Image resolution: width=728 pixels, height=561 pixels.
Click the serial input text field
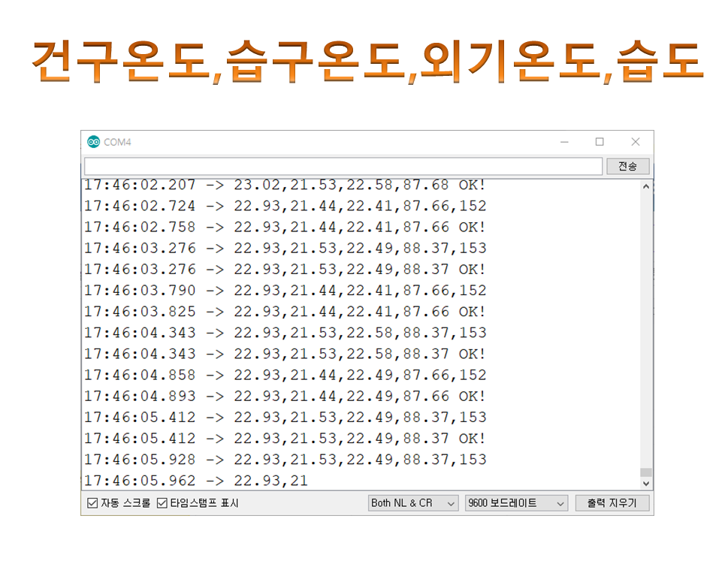(x=343, y=166)
